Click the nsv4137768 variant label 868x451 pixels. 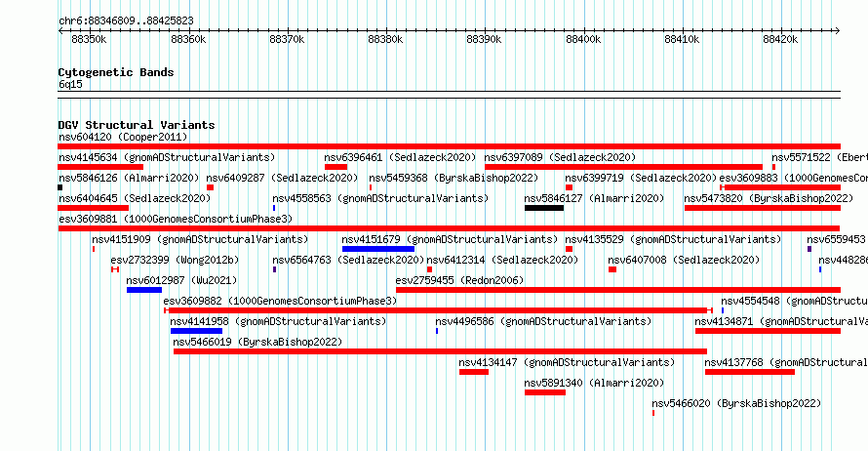point(786,362)
